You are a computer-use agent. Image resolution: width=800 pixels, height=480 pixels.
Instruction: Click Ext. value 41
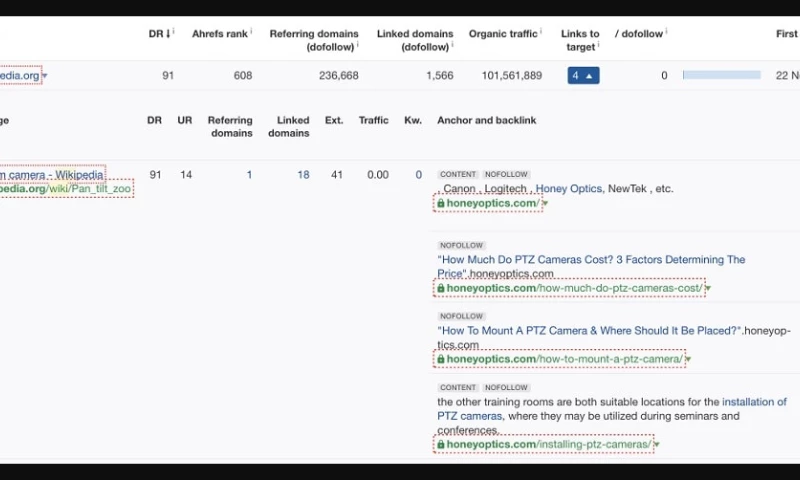point(337,175)
